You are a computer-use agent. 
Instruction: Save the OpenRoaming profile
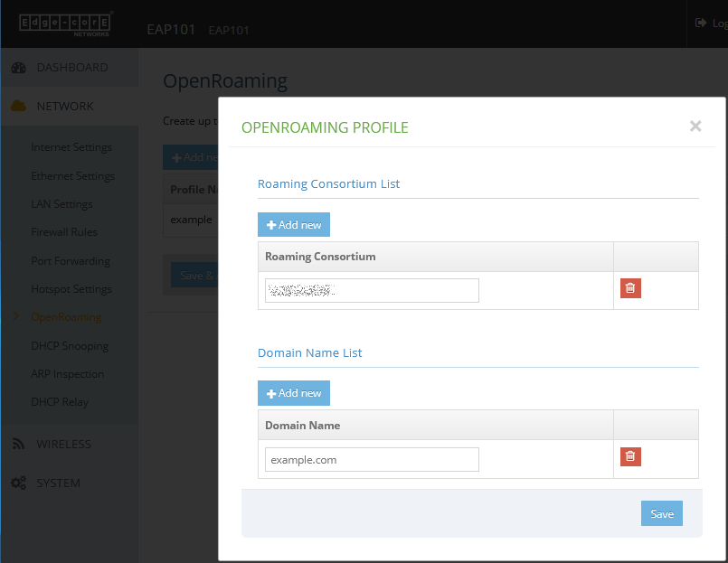(x=662, y=513)
